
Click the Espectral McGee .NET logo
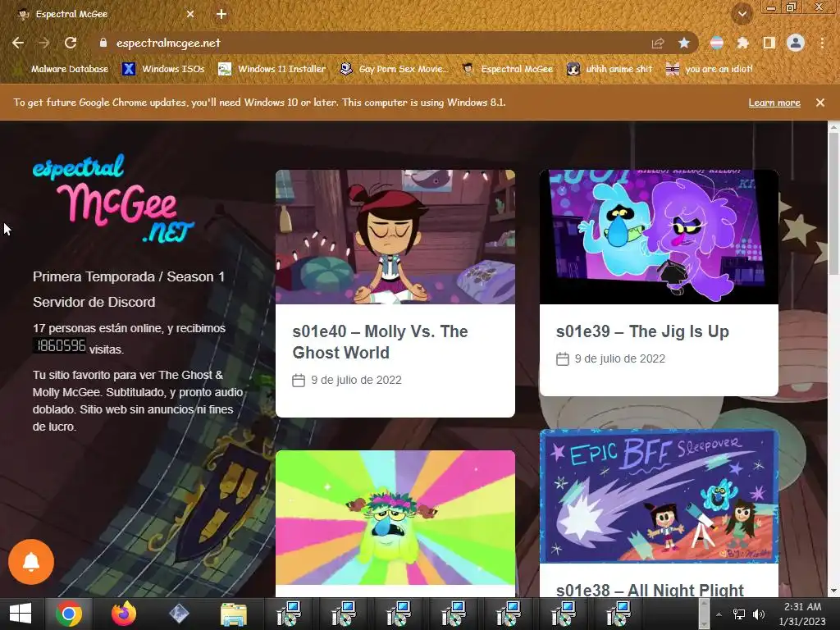113,199
